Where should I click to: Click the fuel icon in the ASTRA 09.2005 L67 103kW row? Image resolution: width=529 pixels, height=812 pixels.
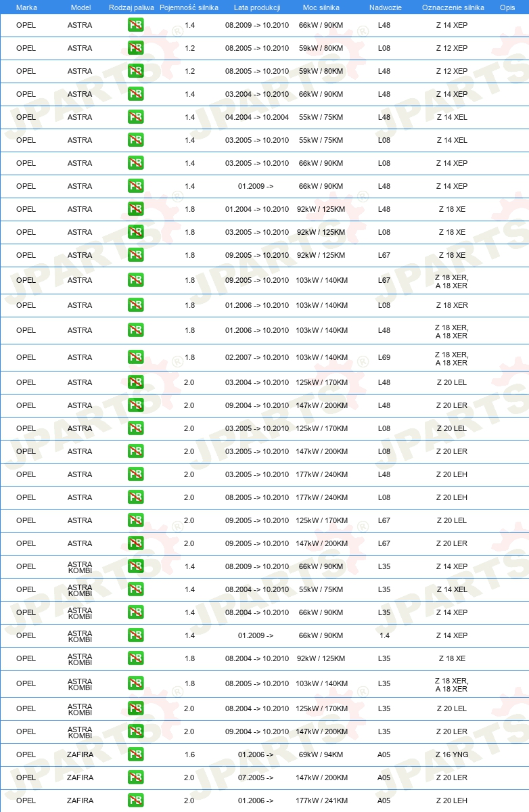(136, 280)
